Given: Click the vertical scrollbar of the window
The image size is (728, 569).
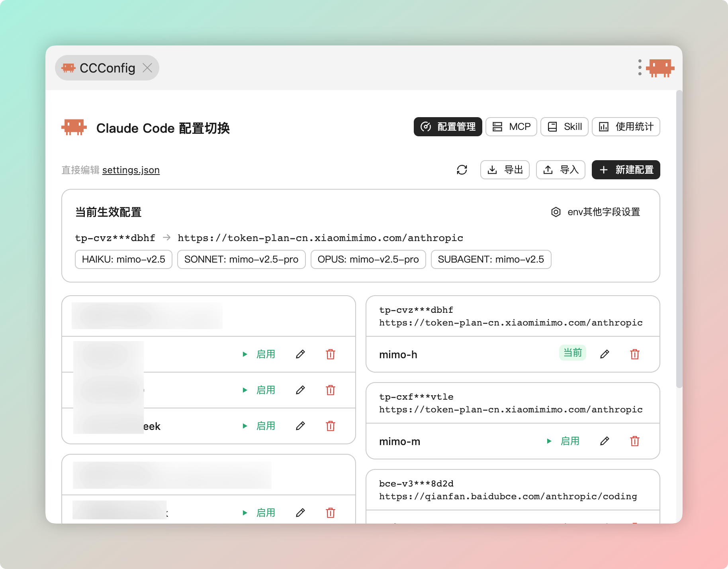Looking at the screenshot, I should pos(679,239).
